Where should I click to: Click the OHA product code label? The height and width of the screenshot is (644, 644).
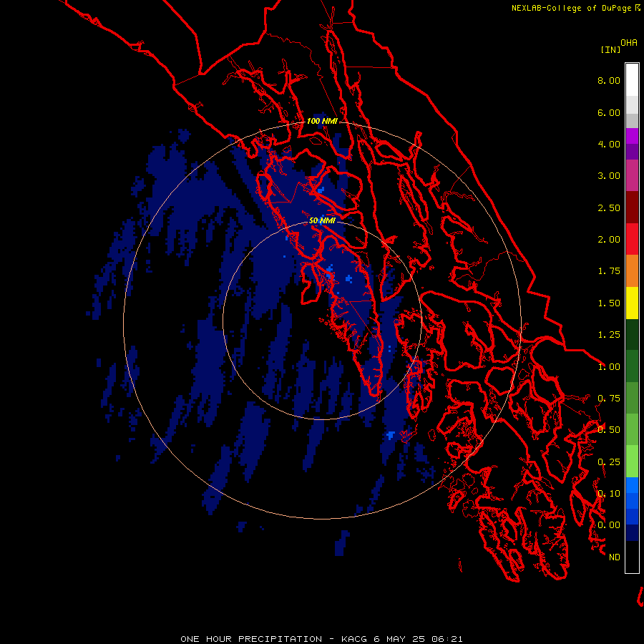(629, 43)
